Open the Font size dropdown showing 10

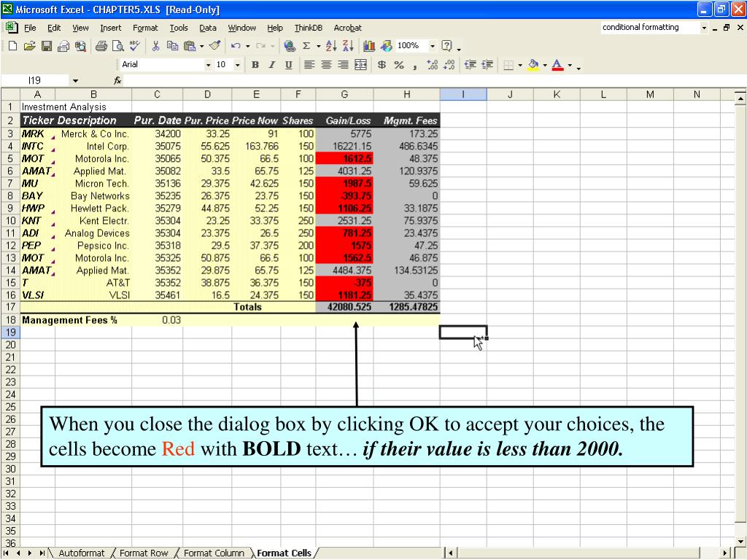pos(238,65)
